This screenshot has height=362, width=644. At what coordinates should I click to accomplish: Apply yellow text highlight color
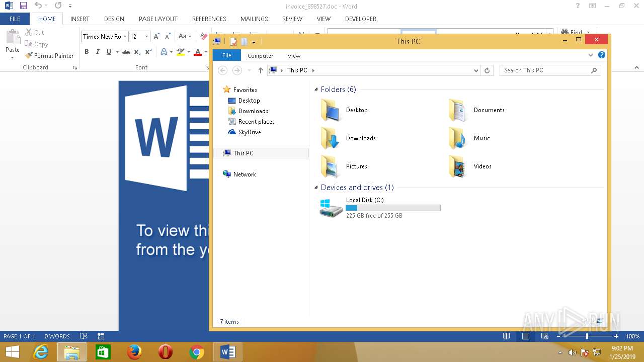click(180, 52)
